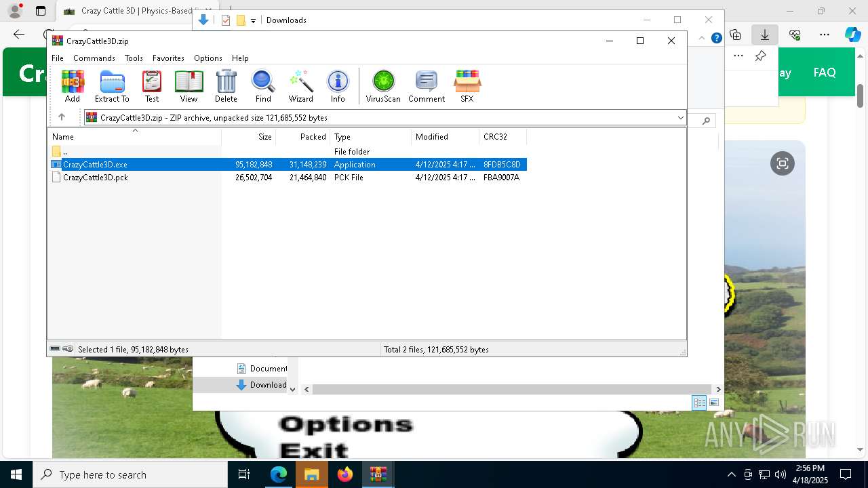Click the fullscreen icon on game frame
The width and height of the screenshot is (868, 488).
(783, 163)
